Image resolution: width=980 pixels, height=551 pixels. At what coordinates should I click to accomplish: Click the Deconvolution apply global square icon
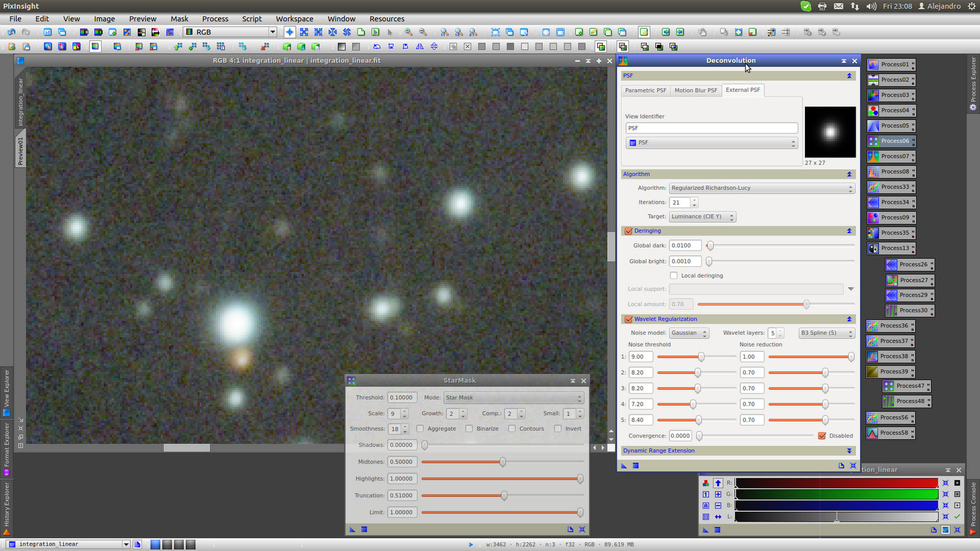pos(636,466)
